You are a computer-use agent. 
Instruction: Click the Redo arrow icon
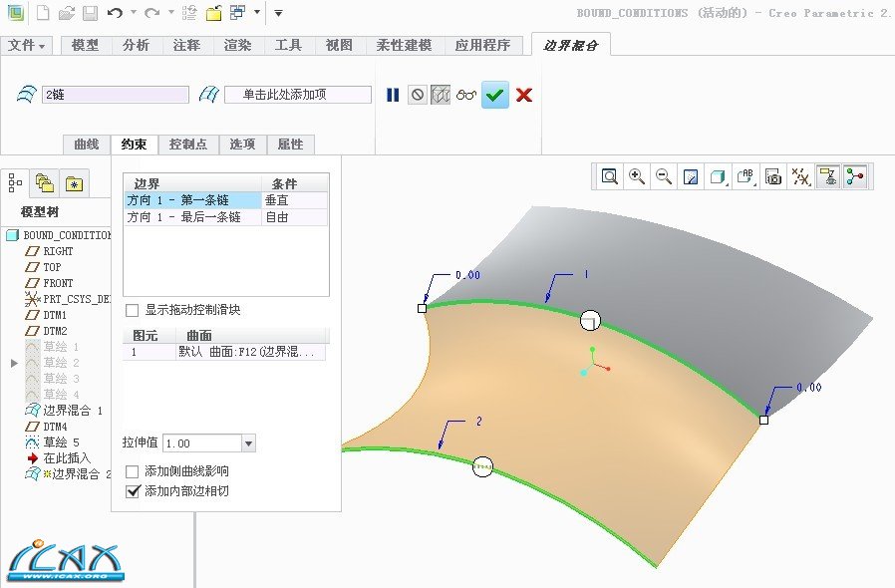click(151, 13)
